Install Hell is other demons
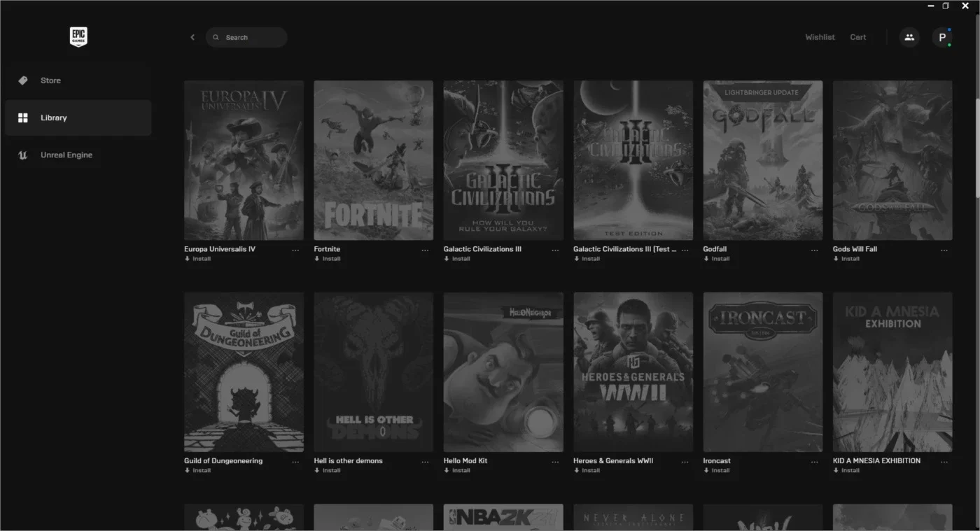 pyautogui.click(x=328, y=471)
